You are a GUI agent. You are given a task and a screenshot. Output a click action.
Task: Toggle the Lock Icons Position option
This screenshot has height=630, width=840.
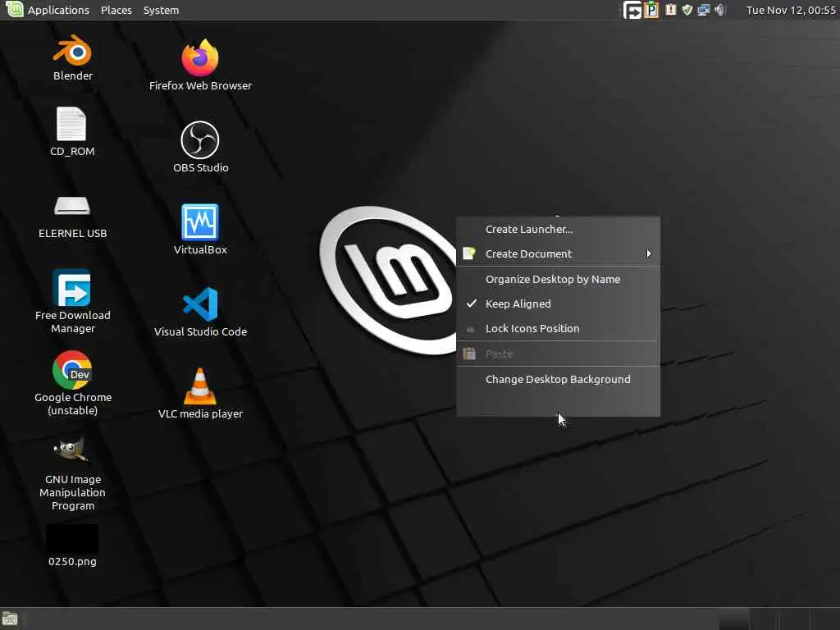(x=558, y=328)
